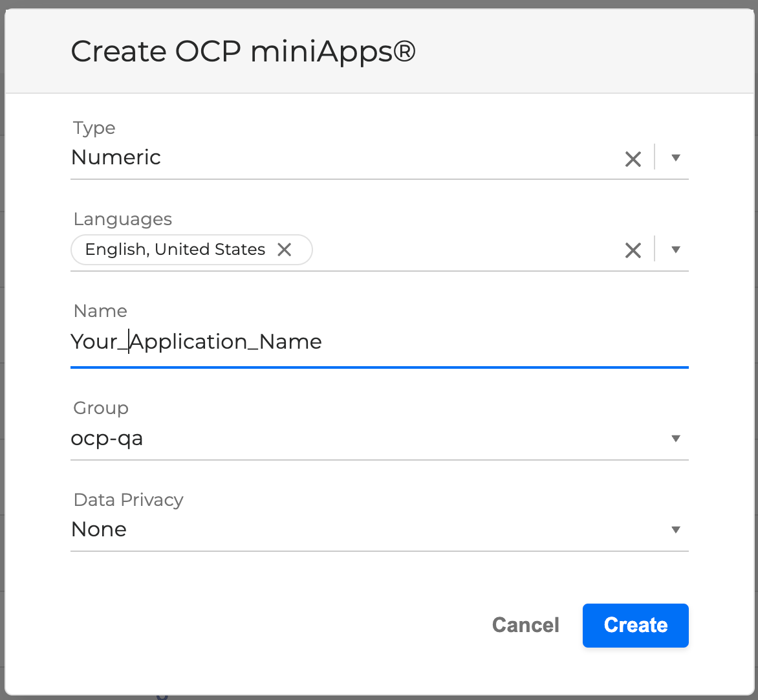Click the Languages field label
Viewport: 758px width, 700px height.
coord(123,219)
